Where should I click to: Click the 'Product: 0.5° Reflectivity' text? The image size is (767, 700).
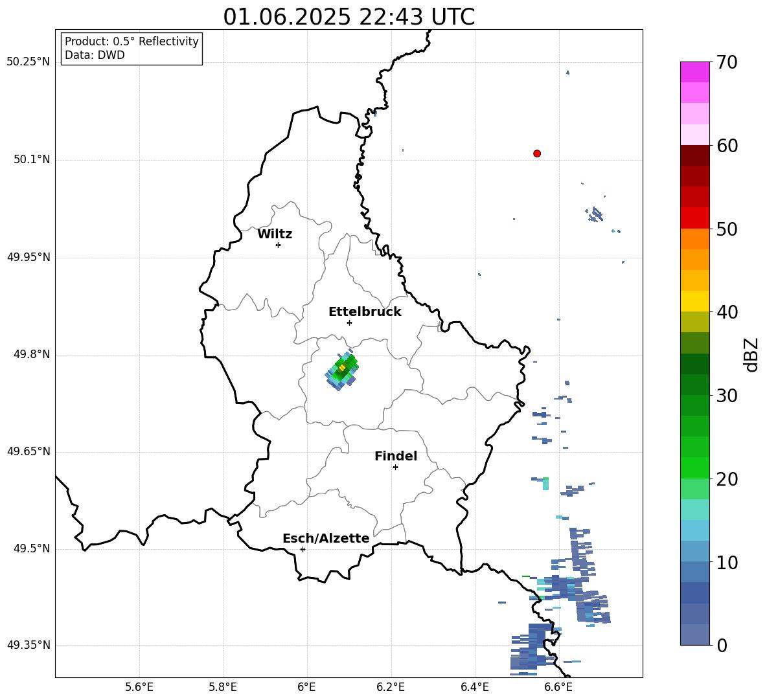[x=132, y=41]
